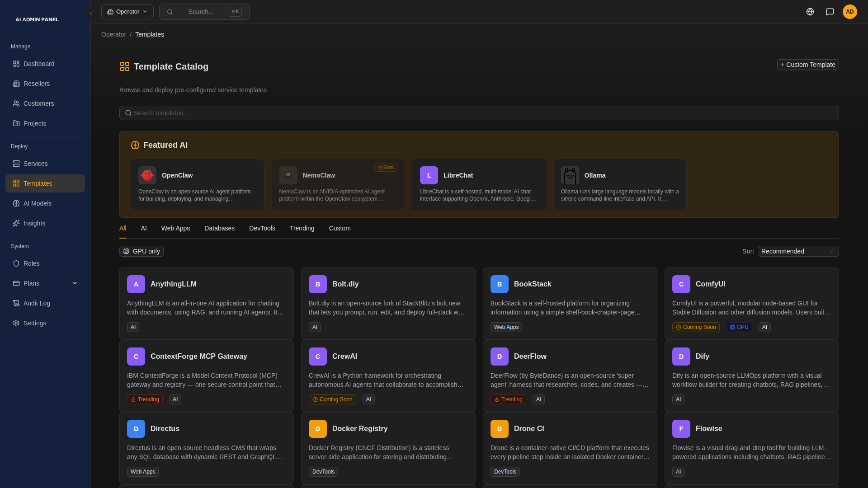Expand the Plans submenu chevron

pyautogui.click(x=75, y=283)
